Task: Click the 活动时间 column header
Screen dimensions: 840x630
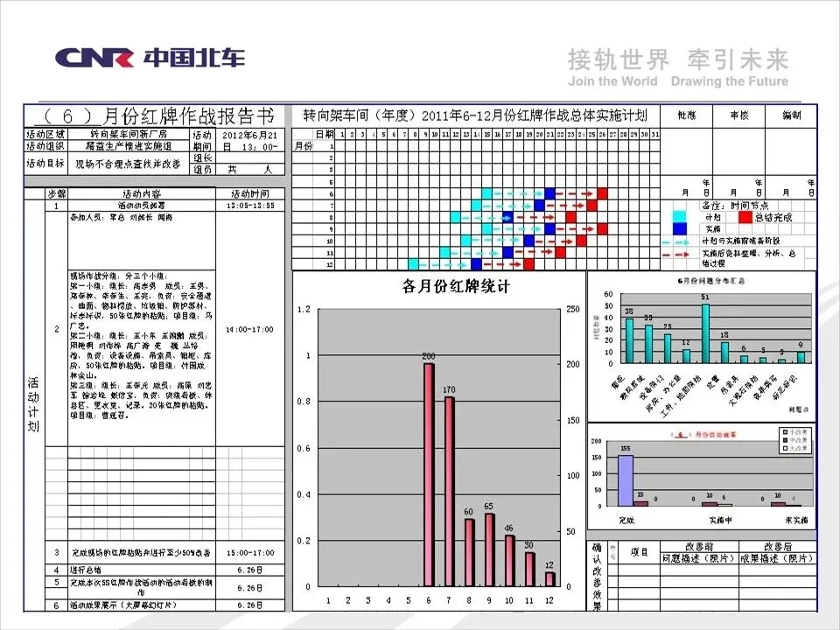Action: [250, 194]
